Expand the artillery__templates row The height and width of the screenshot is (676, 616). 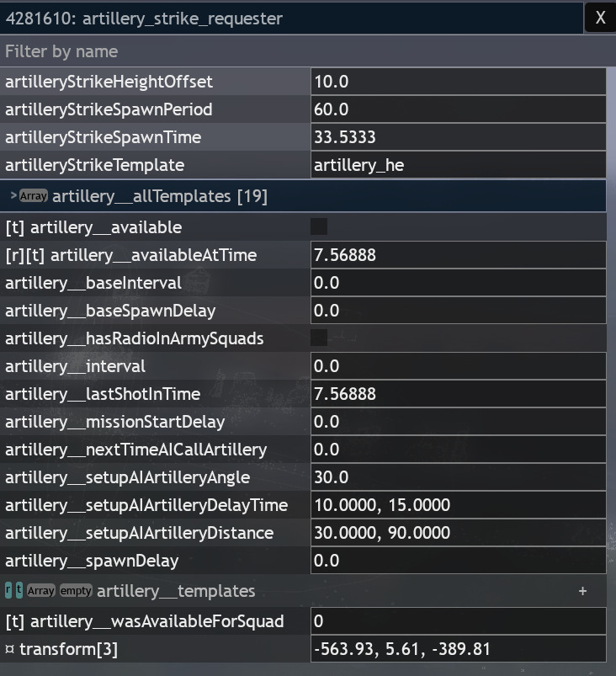pos(176,591)
